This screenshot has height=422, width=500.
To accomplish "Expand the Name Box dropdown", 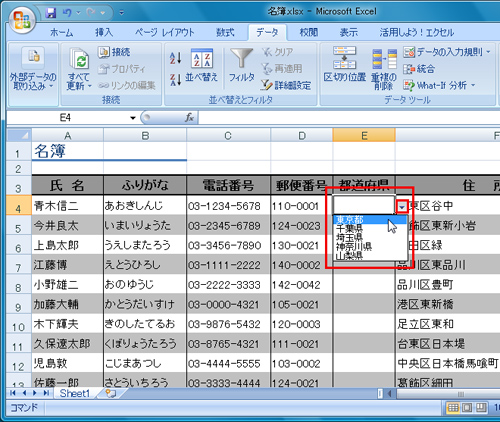I will [x=133, y=118].
